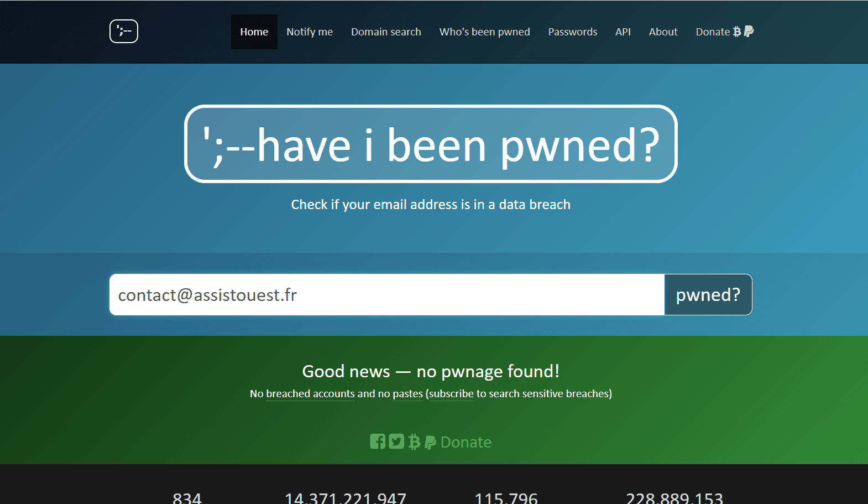868x504 pixels.
Task: Go to Domain search
Action: point(386,32)
